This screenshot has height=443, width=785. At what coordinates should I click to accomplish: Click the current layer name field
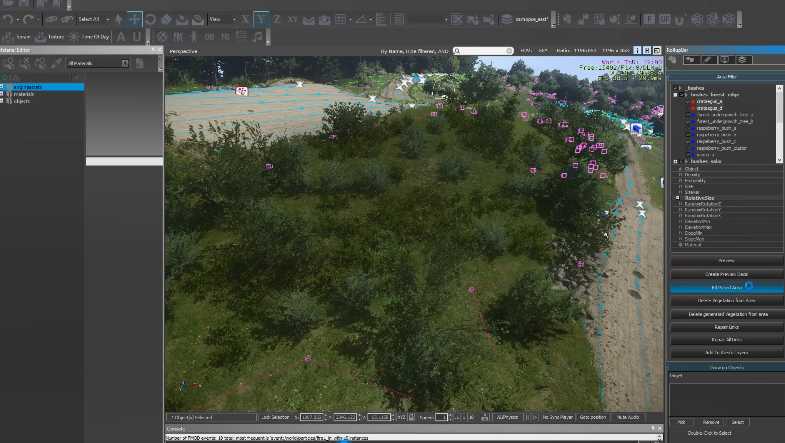point(532,20)
